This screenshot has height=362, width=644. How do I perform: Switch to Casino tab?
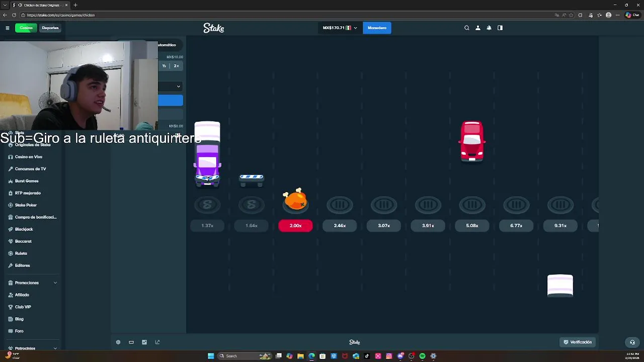[x=26, y=28]
